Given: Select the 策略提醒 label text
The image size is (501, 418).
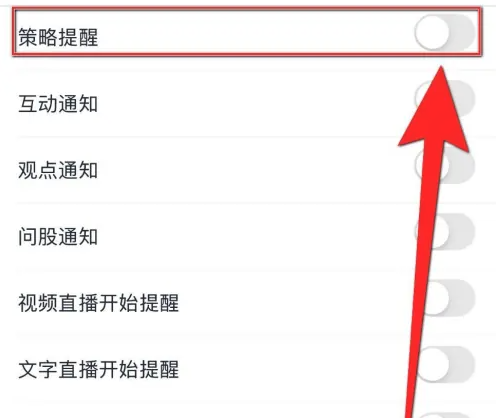Looking at the screenshot, I should (58, 37).
